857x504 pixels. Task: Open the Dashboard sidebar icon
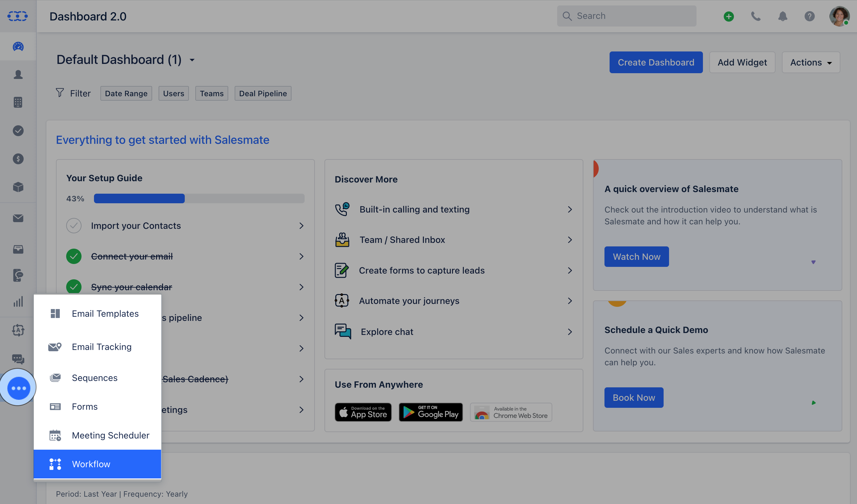coord(18,46)
